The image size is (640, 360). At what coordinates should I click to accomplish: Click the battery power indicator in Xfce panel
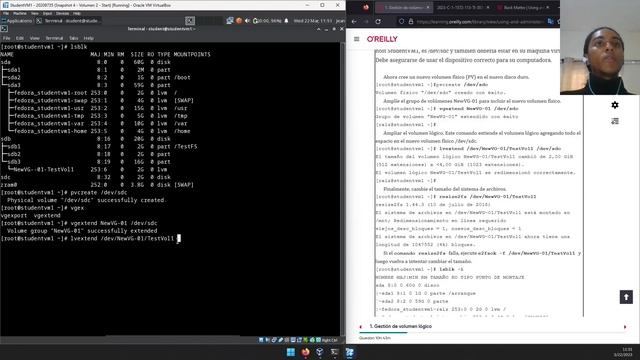click(x=267, y=21)
